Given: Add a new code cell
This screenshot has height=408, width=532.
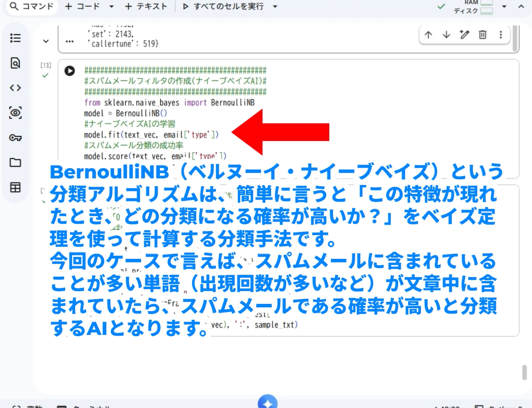Looking at the screenshot, I should click(x=82, y=6).
